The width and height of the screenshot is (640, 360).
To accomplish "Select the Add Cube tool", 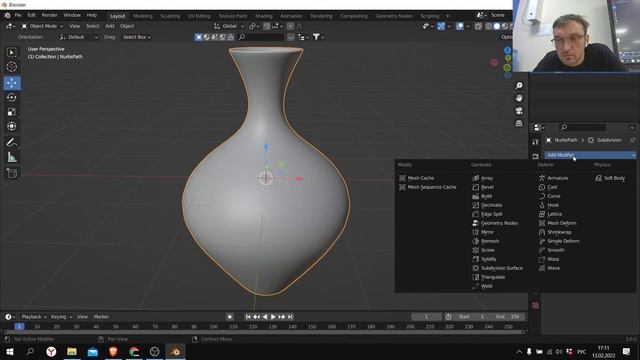I will point(11,173).
